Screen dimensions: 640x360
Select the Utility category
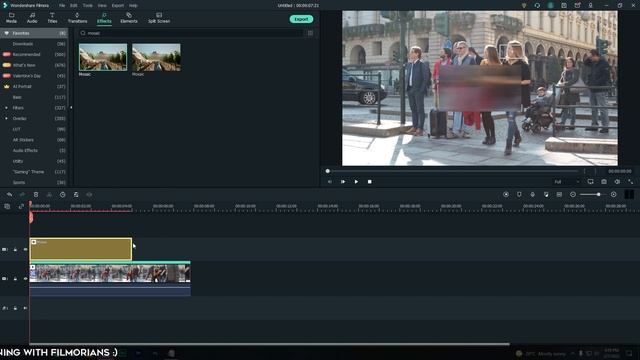[x=34, y=161]
